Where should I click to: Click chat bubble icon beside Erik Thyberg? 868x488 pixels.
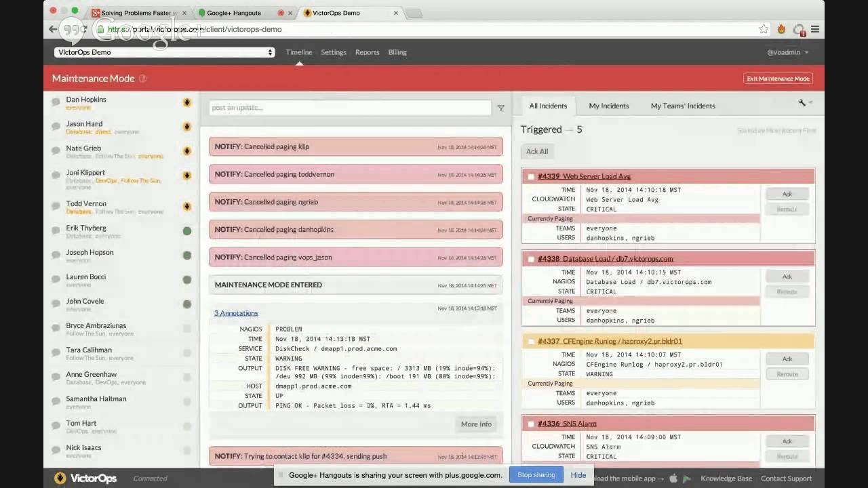click(x=56, y=230)
